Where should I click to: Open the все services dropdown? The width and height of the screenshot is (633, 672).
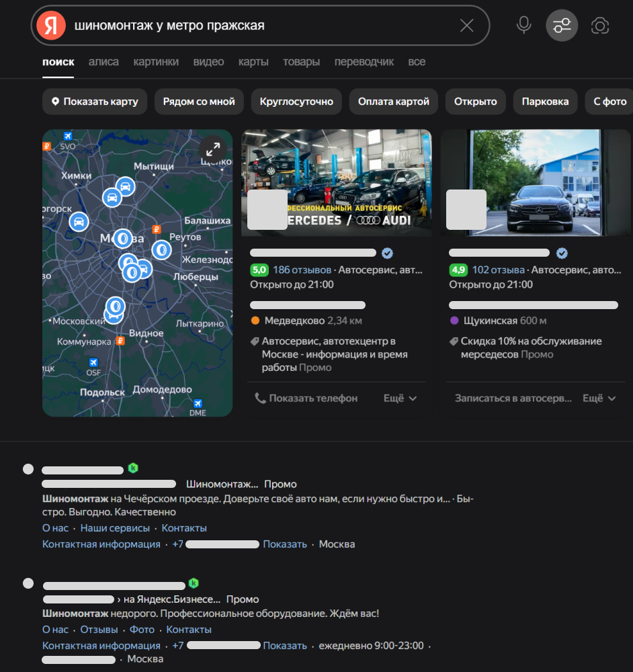[417, 61]
